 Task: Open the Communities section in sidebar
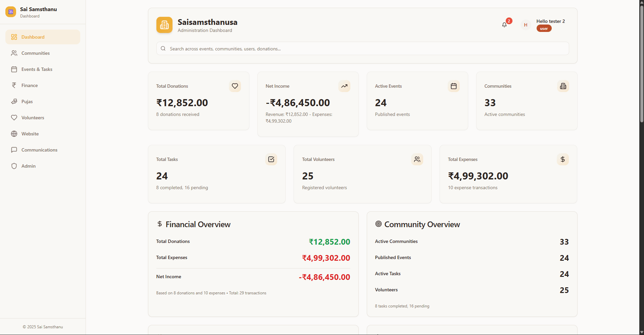tap(35, 53)
